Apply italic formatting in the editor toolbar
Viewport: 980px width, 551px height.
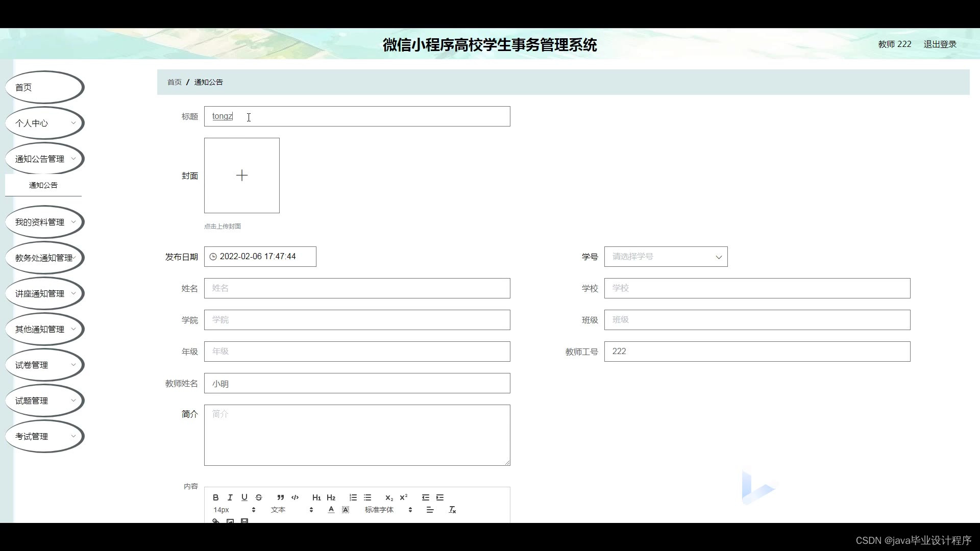(x=230, y=497)
